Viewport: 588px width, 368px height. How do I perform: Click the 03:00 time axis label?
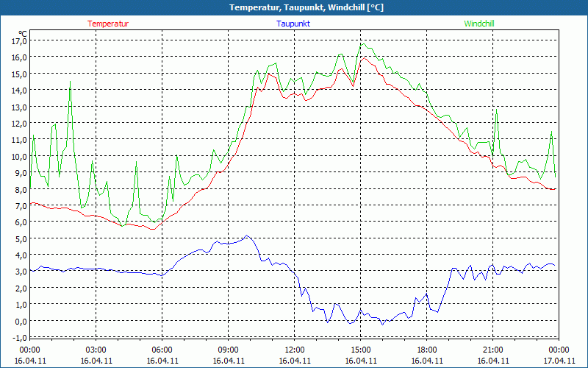[x=96, y=350]
